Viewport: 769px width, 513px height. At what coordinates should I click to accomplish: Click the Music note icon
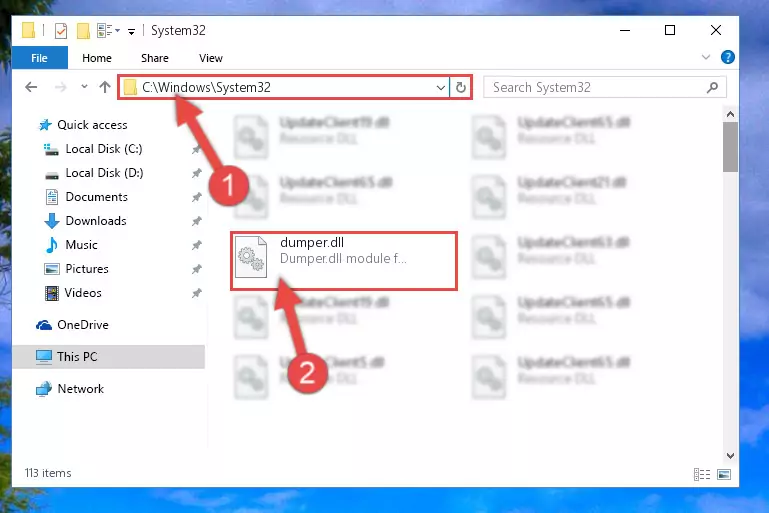[51, 245]
